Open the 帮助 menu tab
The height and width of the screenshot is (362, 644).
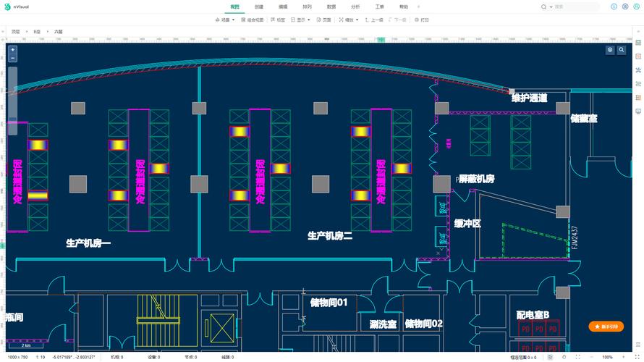[x=404, y=7]
